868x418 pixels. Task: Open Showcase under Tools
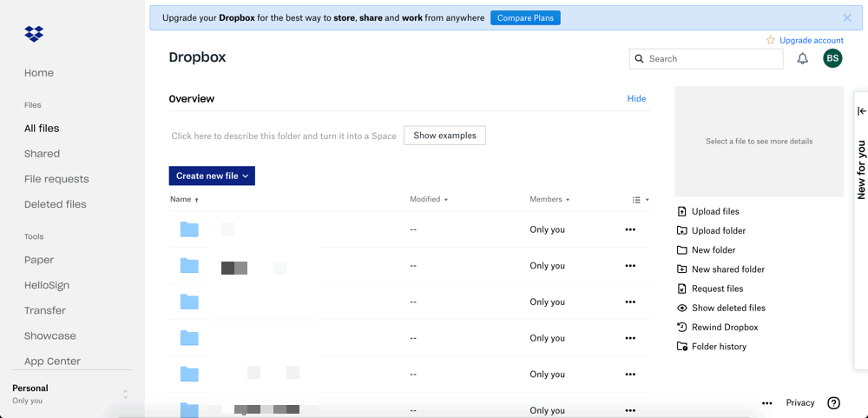50,336
